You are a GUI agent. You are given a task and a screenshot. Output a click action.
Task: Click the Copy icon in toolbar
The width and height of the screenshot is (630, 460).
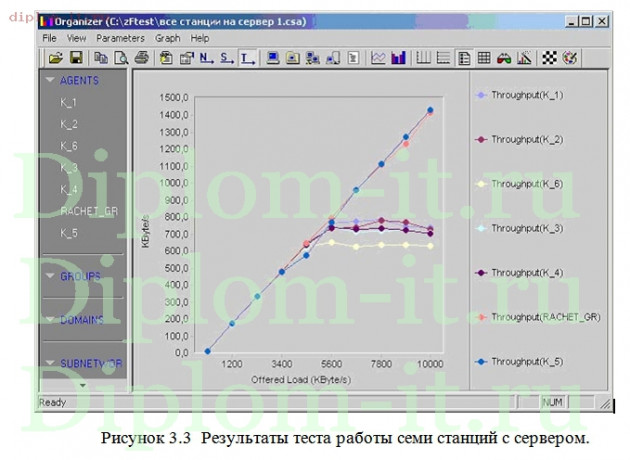click(102, 58)
